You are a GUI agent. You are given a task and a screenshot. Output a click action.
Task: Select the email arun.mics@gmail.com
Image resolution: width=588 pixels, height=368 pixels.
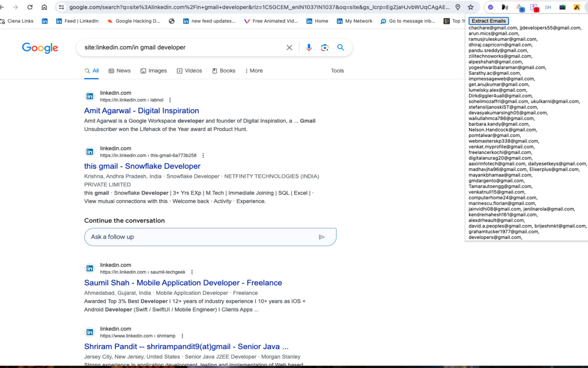tap(494, 34)
